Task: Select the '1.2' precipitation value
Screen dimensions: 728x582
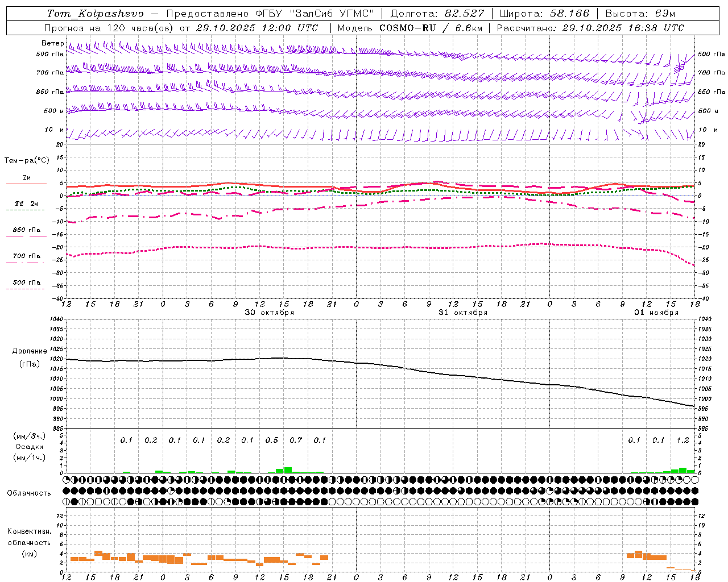Action: point(682,440)
